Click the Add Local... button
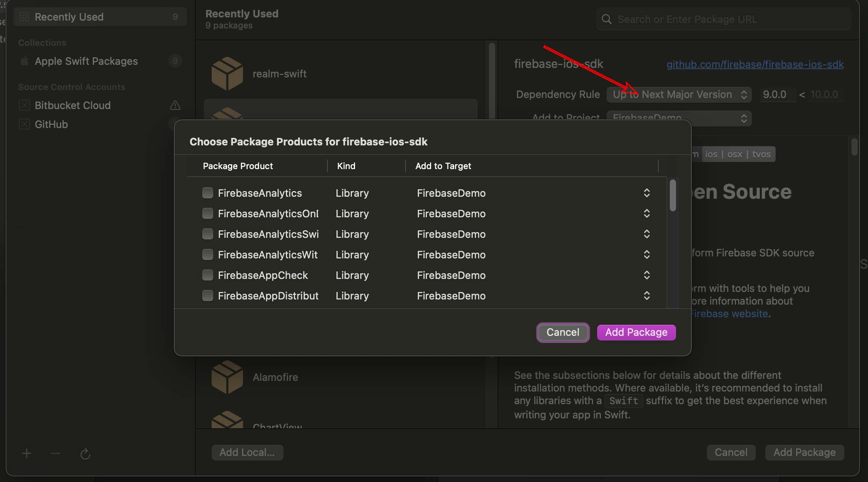The width and height of the screenshot is (868, 482). coord(247,452)
